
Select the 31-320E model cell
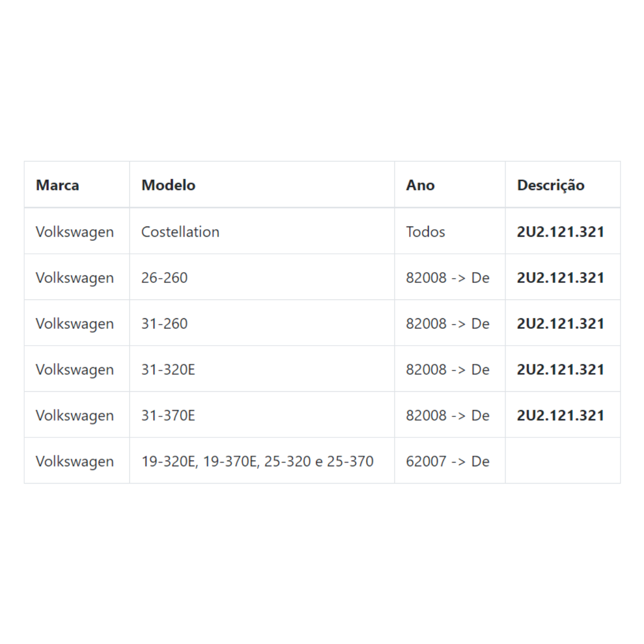[x=262, y=369]
